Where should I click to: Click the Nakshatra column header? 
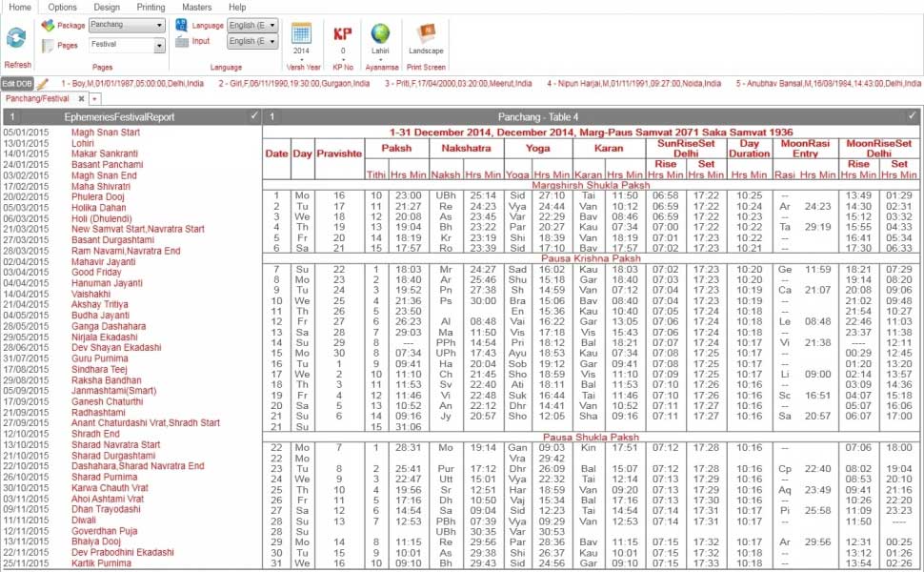click(x=466, y=148)
